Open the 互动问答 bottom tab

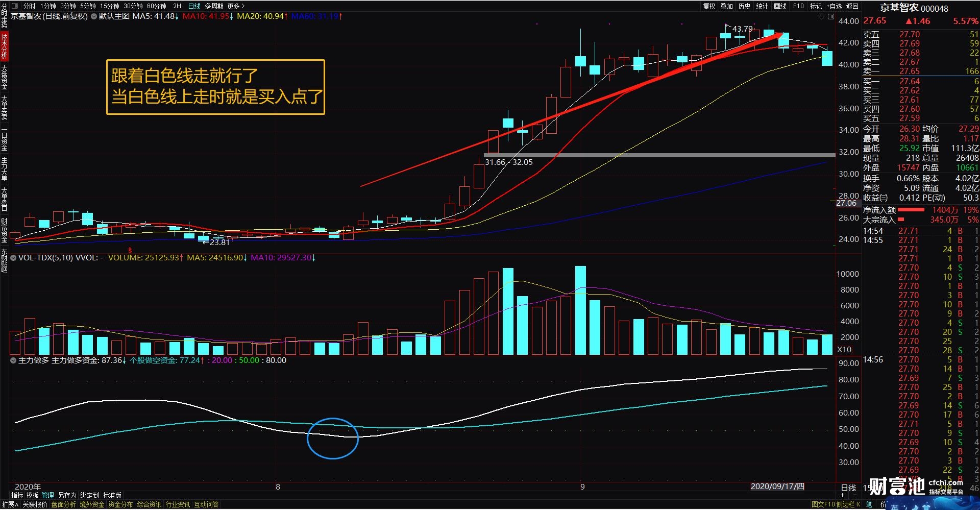(206, 504)
